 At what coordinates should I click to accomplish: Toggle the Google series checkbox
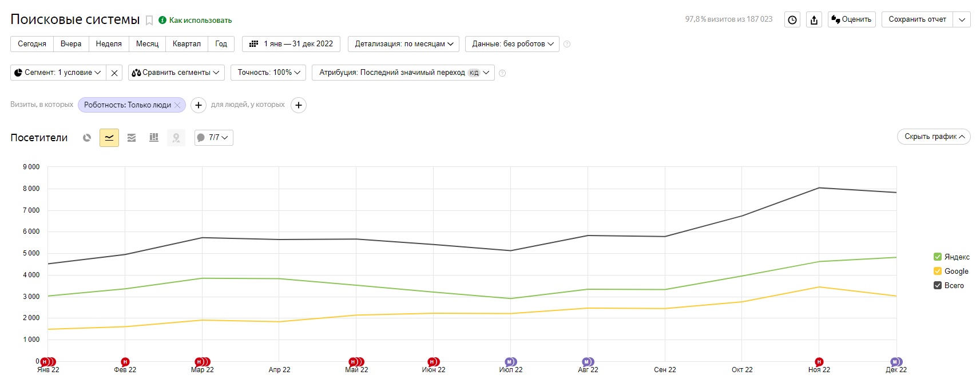coord(938,271)
